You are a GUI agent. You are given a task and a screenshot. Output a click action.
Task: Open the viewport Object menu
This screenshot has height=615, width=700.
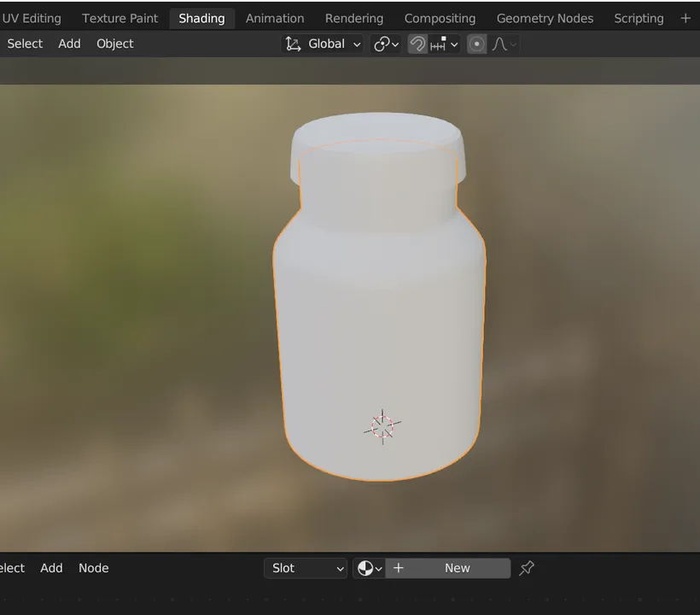(115, 44)
